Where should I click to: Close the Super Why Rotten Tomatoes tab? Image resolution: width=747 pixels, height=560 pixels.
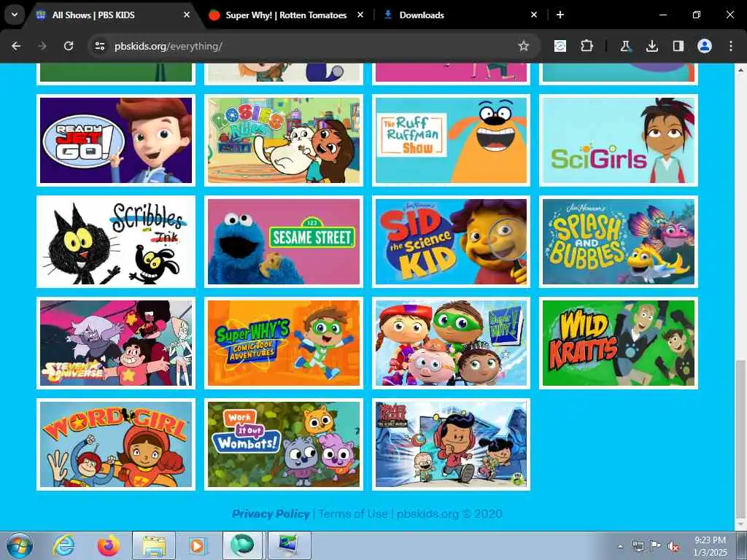click(360, 15)
